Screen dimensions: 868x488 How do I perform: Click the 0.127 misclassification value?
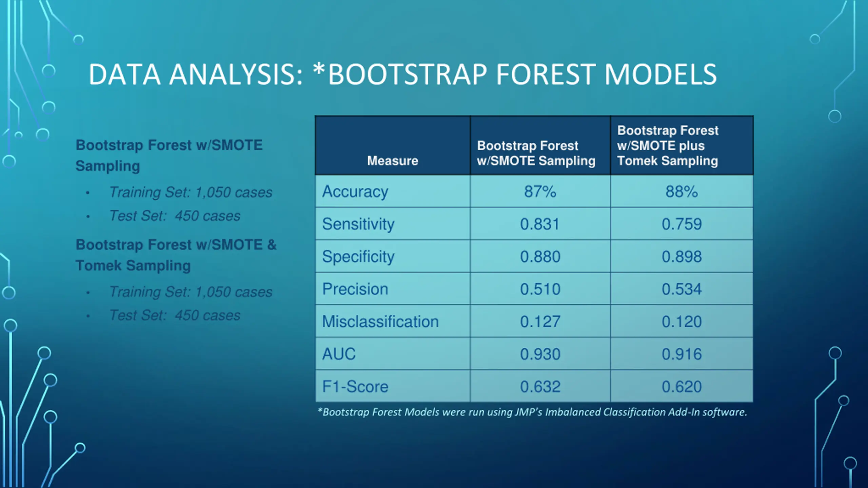[540, 322]
